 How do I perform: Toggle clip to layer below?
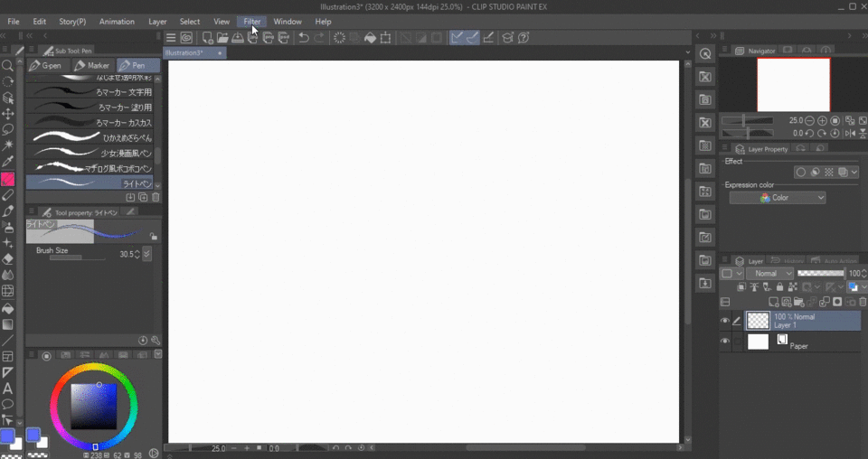click(x=741, y=287)
